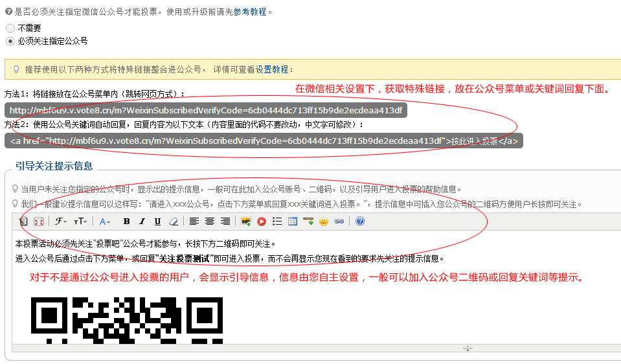Screen dimensions: 621x364
Task: Toggle underline formatting in editor
Action: pos(157,222)
